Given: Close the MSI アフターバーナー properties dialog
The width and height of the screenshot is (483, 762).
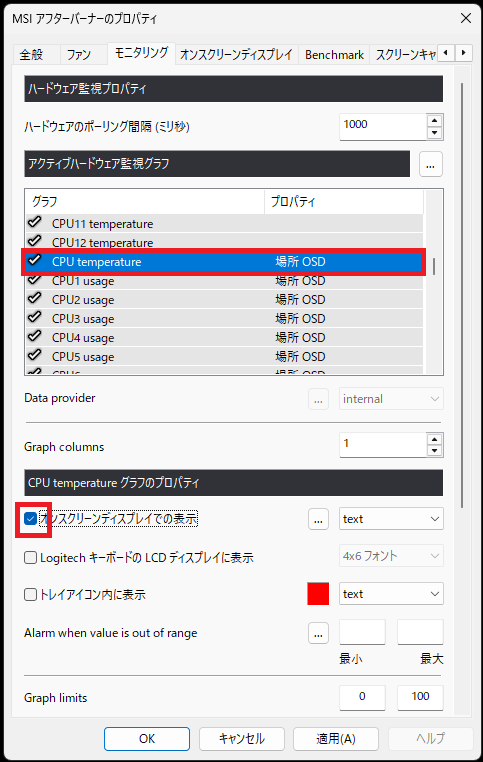Looking at the screenshot, I should (466, 18).
